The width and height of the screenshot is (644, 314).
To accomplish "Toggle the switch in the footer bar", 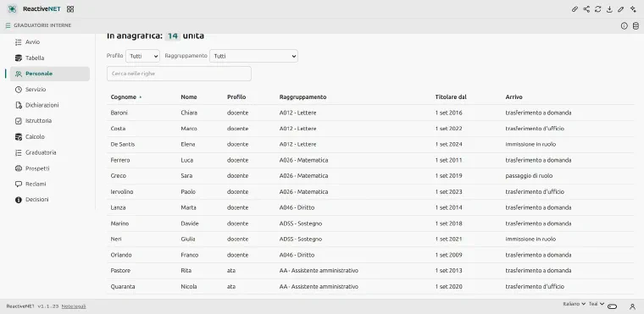I will coord(613,306).
